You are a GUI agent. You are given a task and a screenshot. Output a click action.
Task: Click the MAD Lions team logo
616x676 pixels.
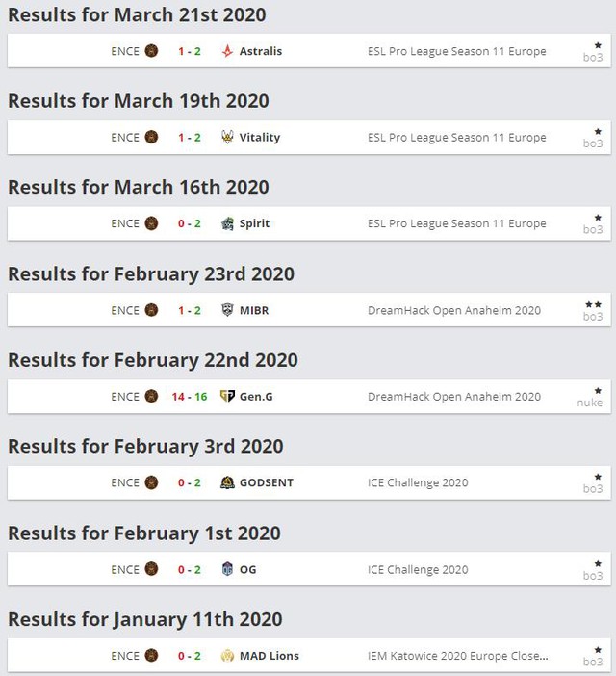[x=227, y=656]
